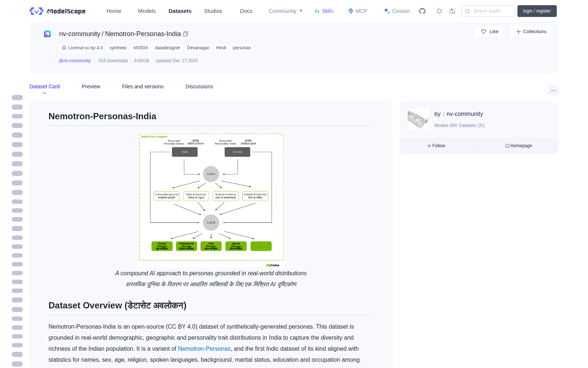Add the dataset to Collections
588x368 pixels.
[531, 32]
